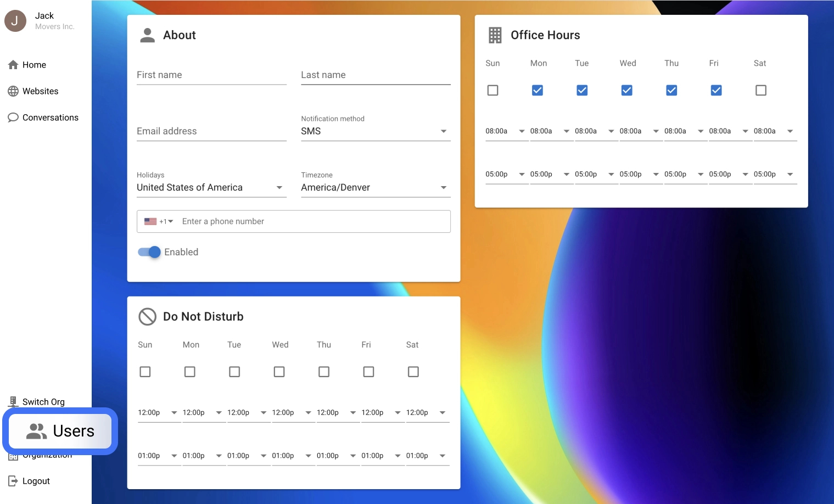Click Jack's avatar circle with letter J

(x=15, y=21)
